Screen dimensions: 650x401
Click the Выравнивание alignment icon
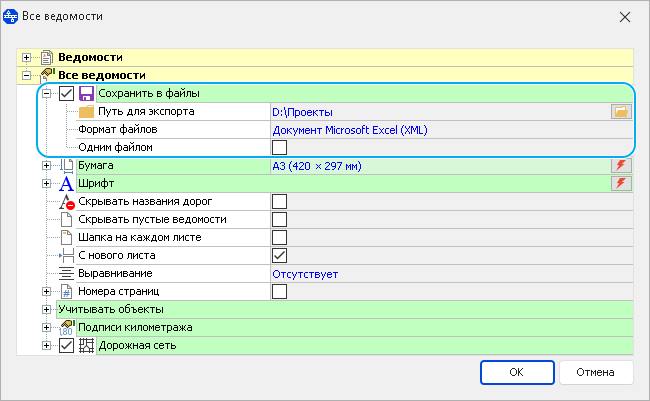click(x=66, y=273)
